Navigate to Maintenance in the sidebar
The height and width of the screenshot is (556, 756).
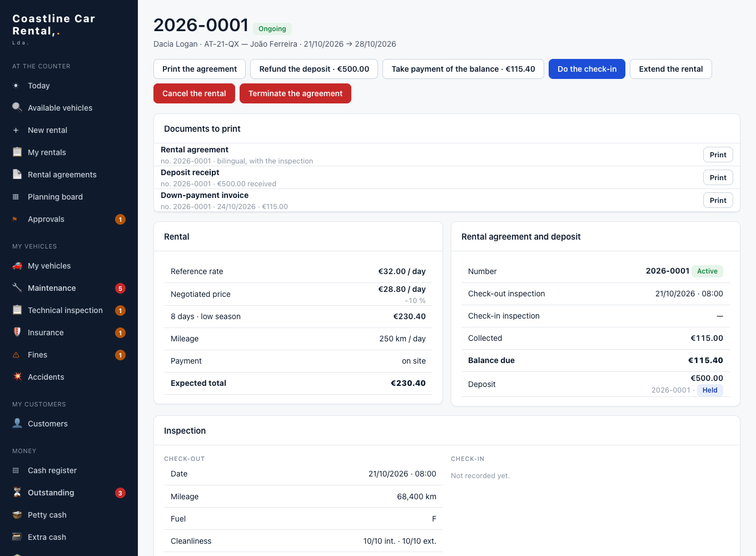coord(69,288)
